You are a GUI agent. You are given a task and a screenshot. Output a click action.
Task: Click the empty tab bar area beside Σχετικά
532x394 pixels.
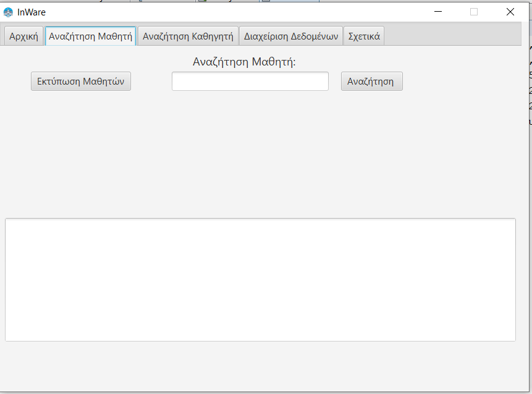pos(445,36)
